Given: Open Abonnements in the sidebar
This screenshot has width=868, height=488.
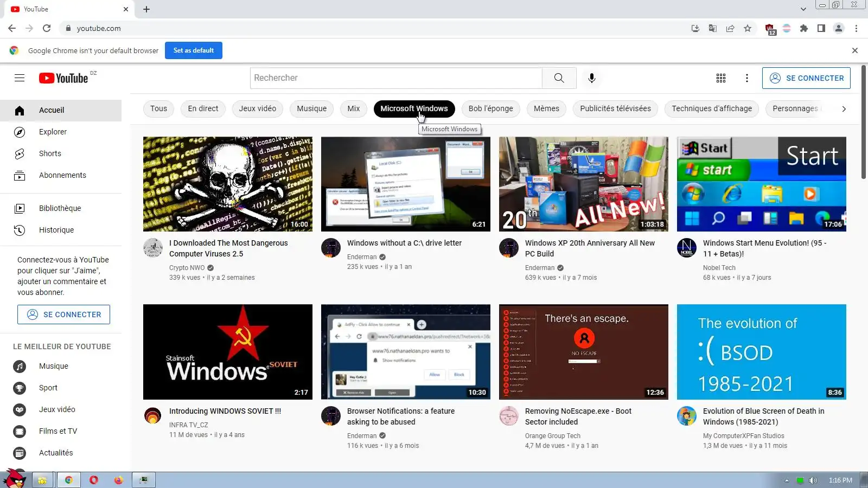Looking at the screenshot, I should point(61,175).
